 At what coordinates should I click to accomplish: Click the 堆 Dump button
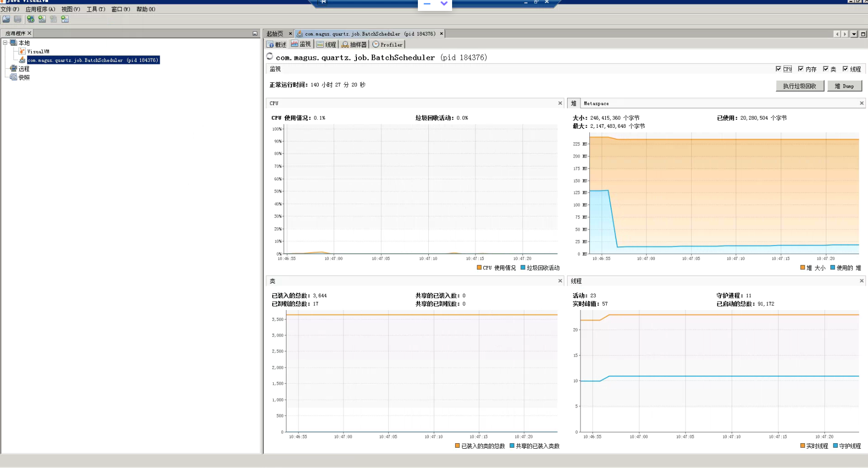[x=844, y=86]
